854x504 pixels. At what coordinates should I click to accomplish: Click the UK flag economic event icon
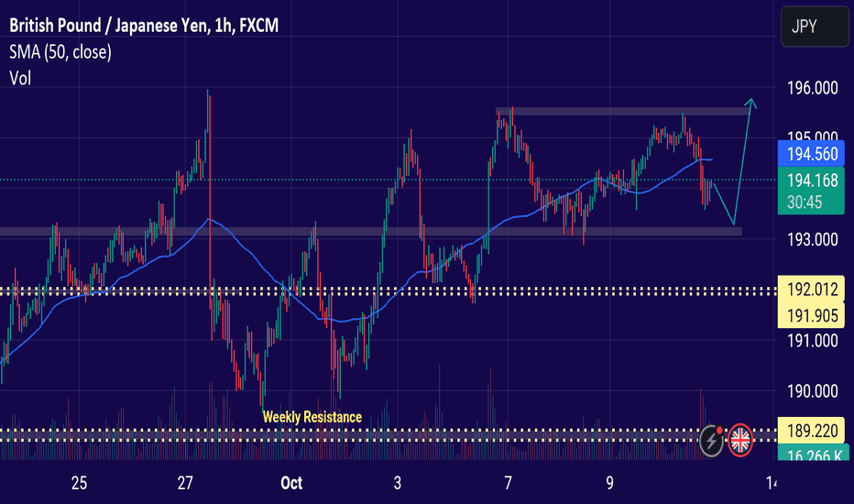739,440
